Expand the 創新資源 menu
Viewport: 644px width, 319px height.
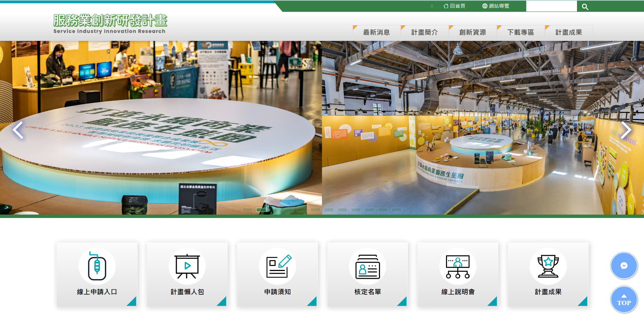[x=472, y=32]
